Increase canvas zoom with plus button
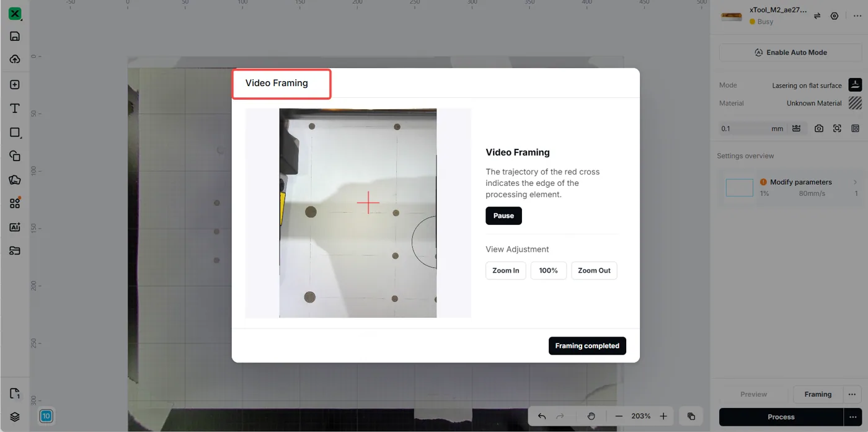868x432 pixels. point(663,417)
